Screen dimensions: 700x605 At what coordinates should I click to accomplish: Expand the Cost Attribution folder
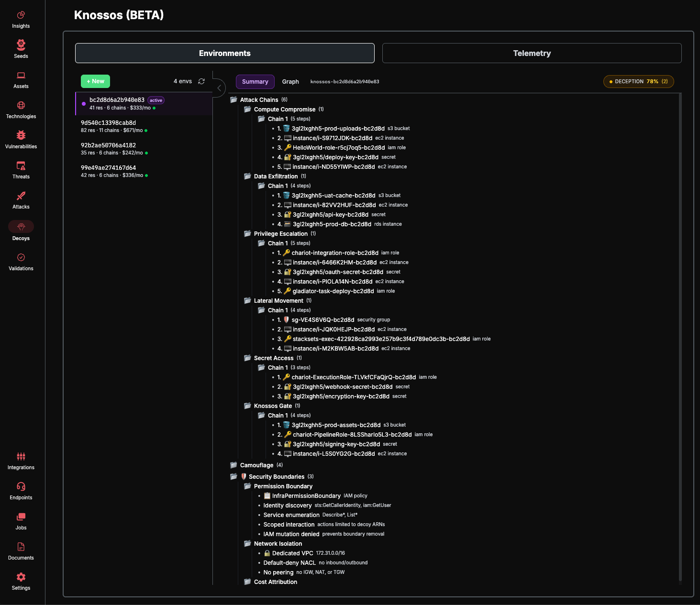click(x=247, y=582)
